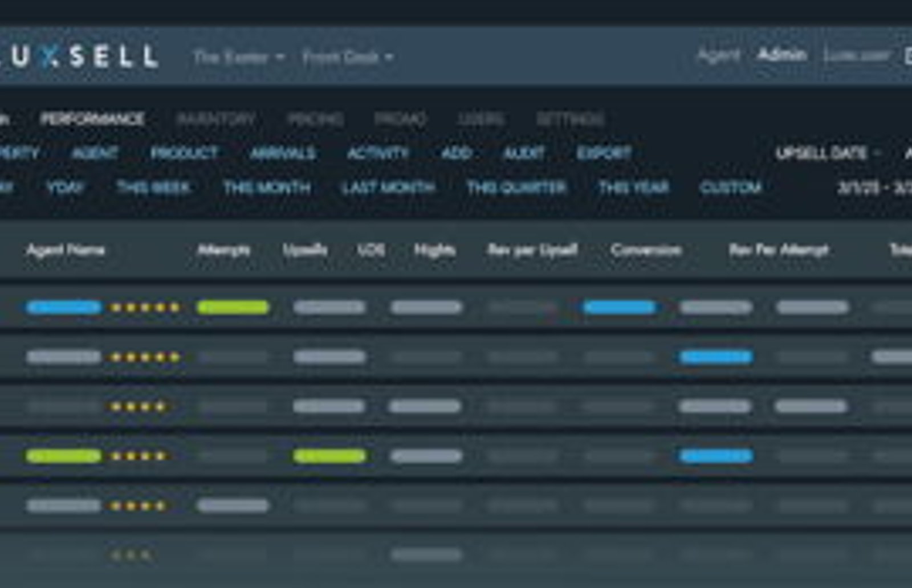
Task: Sort by Rev per Upsell column
Action: click(x=532, y=250)
